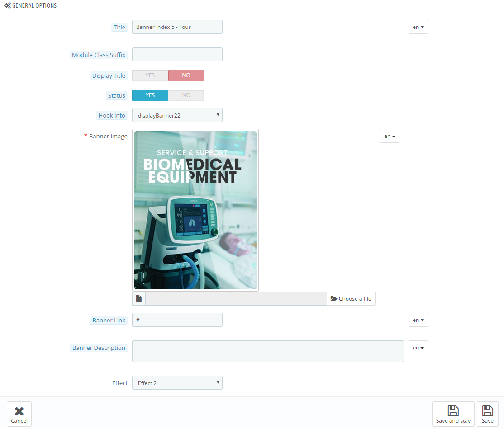Open the Banner Description language en dropdown
Screen dimensions: 504x429
pyautogui.click(x=418, y=348)
